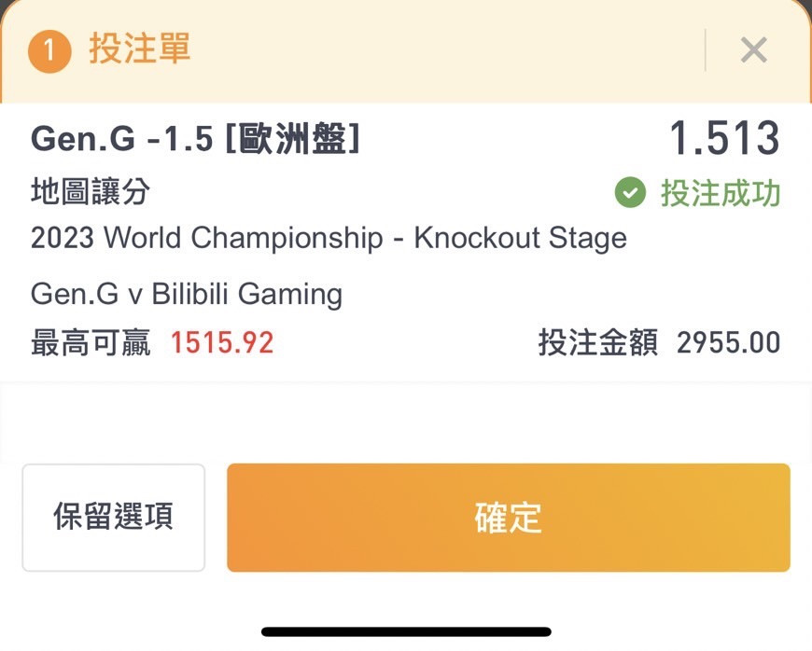Tap the green success checkmark icon
Screen dimensions: 812x651
click(630, 192)
